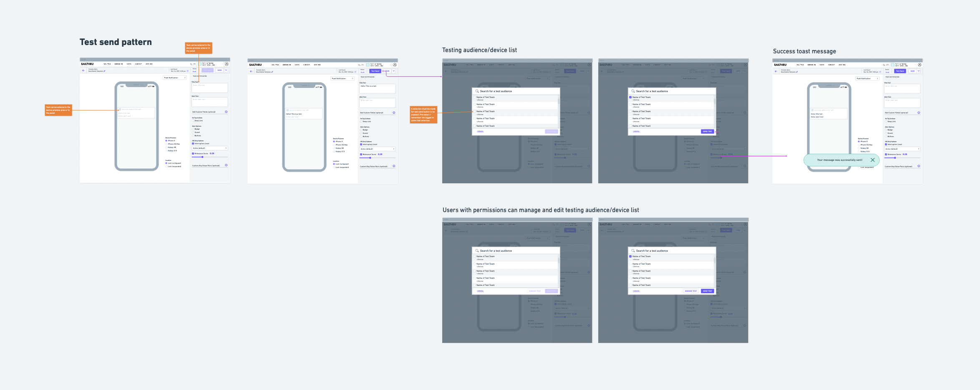Expand Active (default) dropdown in leftmost mockup
The height and width of the screenshot is (390, 980).
(x=209, y=148)
